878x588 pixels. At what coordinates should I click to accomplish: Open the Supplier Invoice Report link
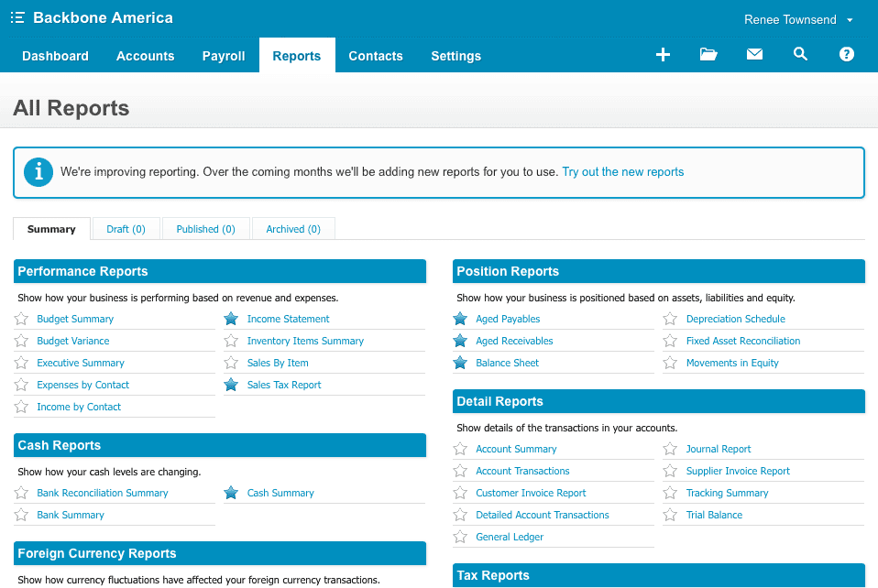[x=738, y=471]
